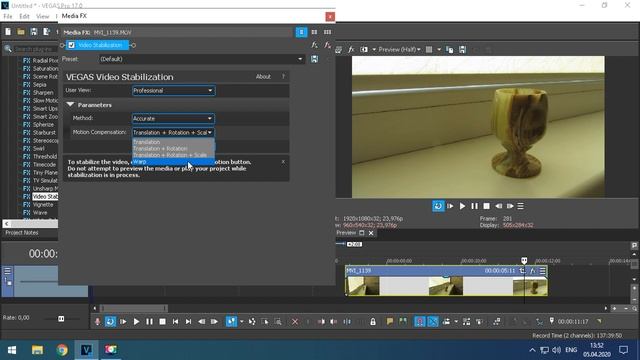Open the question mark help in stabilization header

point(283,77)
